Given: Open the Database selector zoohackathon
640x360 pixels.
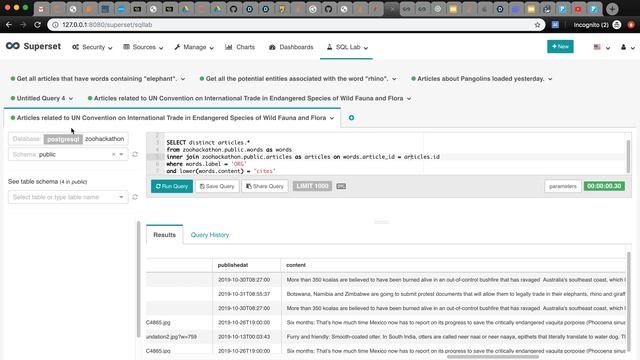Looking at the screenshot, I should pyautogui.click(x=68, y=139).
